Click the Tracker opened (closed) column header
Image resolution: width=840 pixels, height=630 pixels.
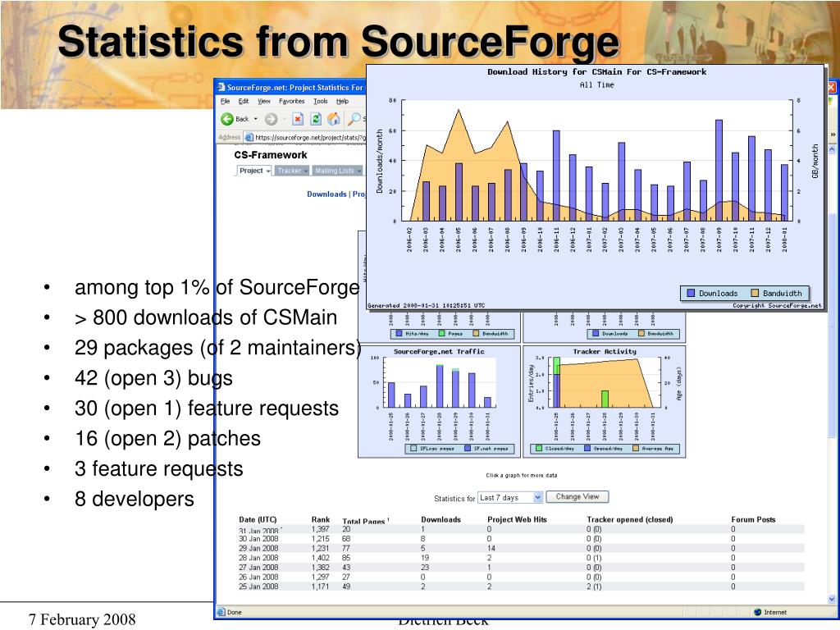(x=629, y=519)
